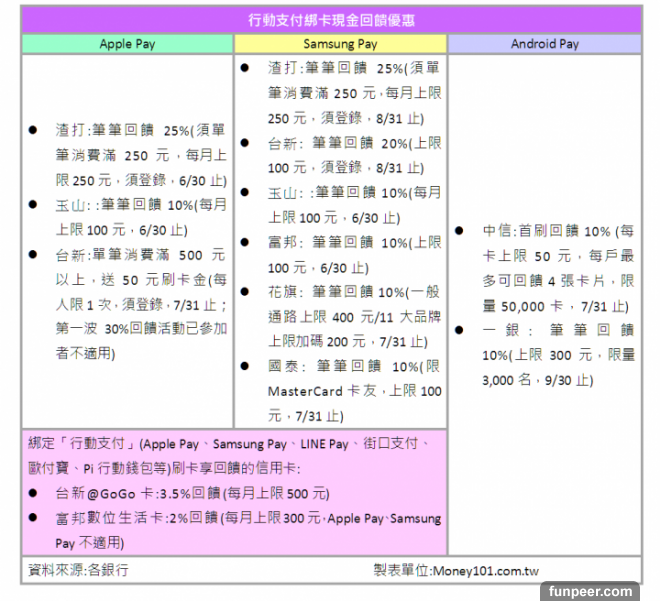Click the 富邦 10% entry under Samsung Pay
660x601 pixels.
[x=352, y=254]
